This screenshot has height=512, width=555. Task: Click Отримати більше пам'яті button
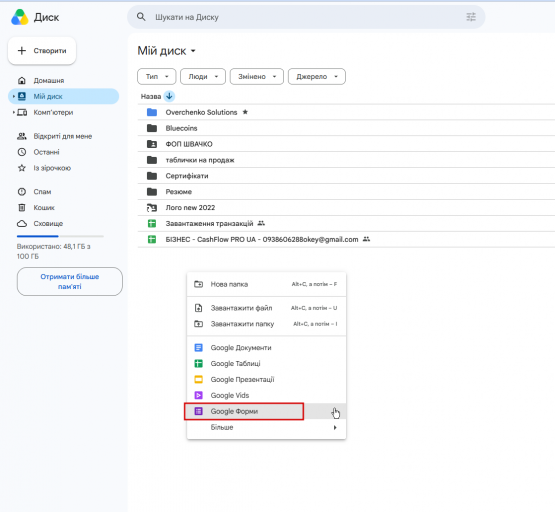[x=70, y=282]
